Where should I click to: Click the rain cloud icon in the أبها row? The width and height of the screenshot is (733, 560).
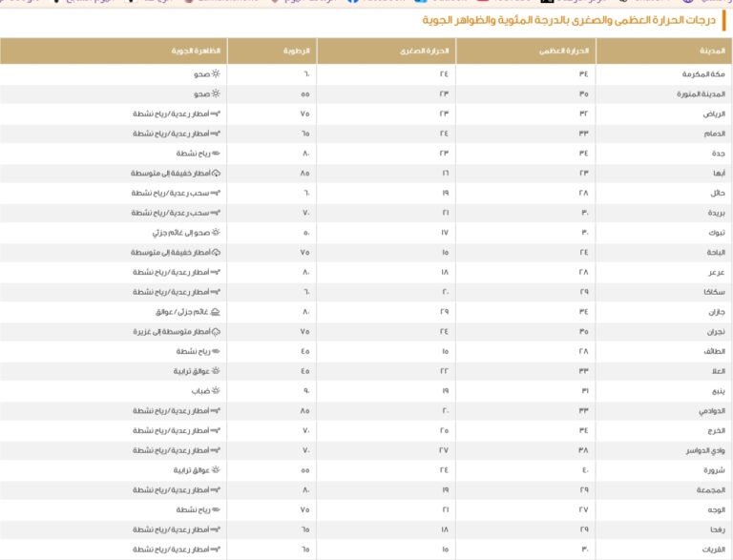(x=216, y=173)
